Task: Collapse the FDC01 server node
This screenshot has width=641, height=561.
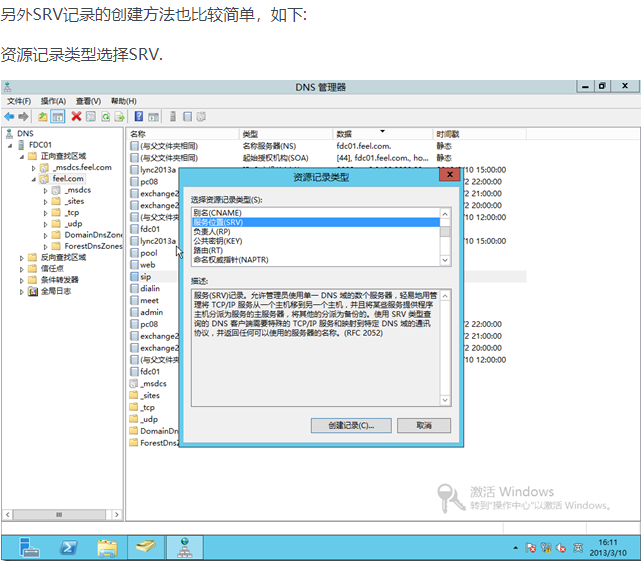Action: point(10,145)
